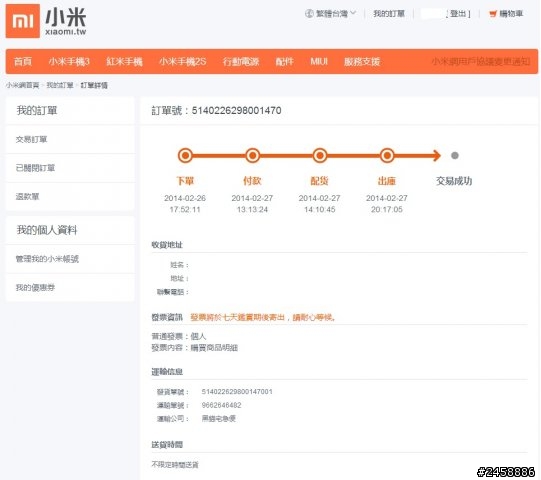
Task: Open the shopping cart icon
Action: (493, 14)
